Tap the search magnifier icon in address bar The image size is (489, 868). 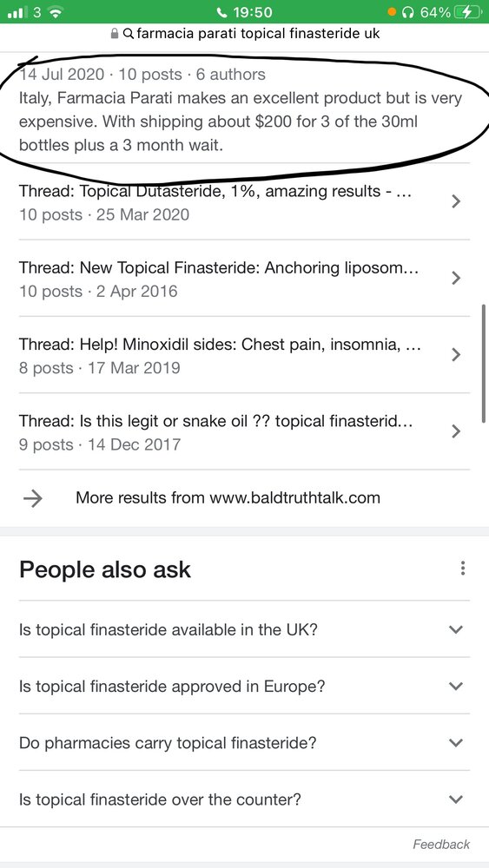(x=128, y=34)
